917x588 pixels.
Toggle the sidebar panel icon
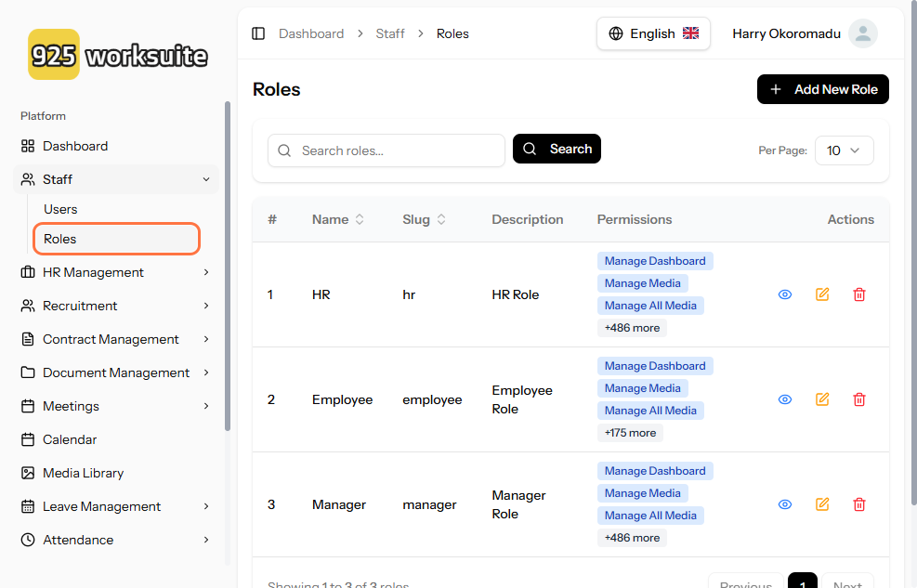coord(258,33)
